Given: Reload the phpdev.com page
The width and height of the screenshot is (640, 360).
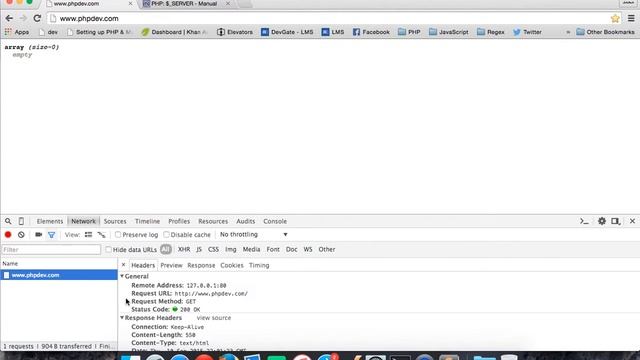Looking at the screenshot, I should coord(37,18).
